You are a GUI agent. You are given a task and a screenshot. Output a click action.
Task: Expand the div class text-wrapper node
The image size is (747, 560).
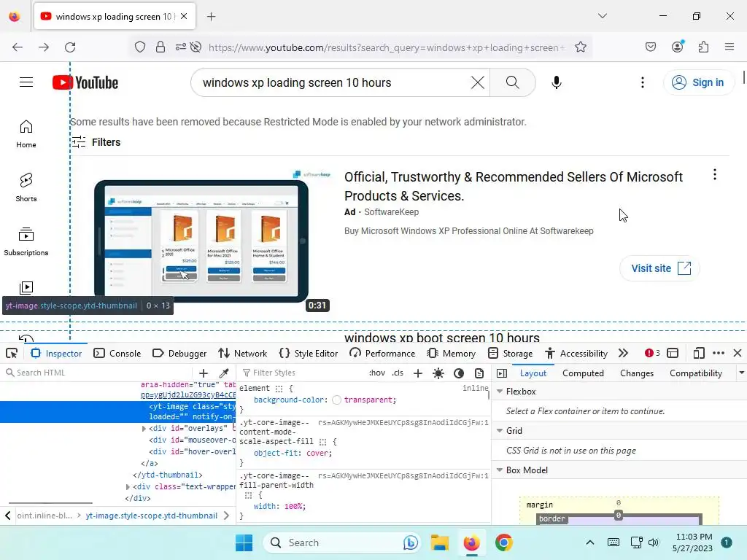pyautogui.click(x=128, y=486)
